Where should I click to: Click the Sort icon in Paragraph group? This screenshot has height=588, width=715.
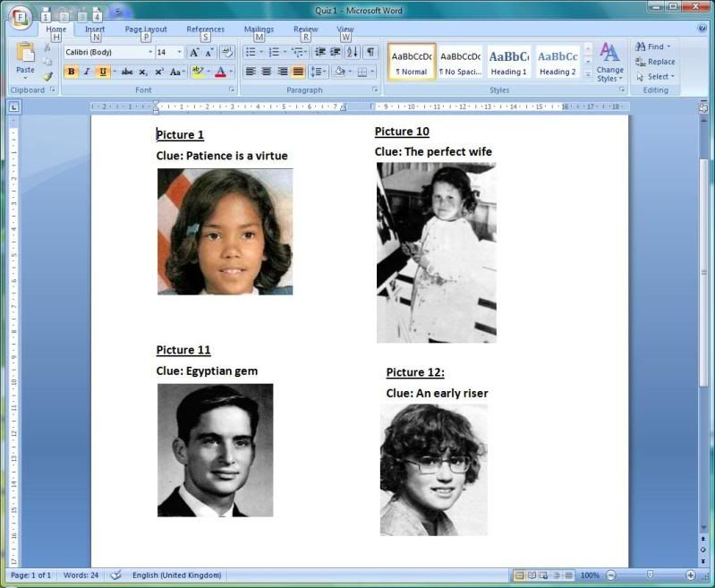point(353,53)
